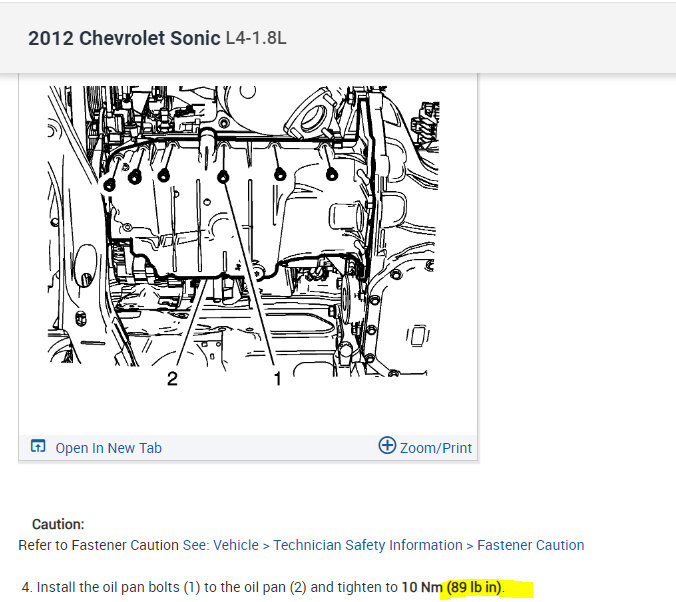Screen dimensions: 676x602
Task: Click the Zoom/Print plus circle icon
Action: pyautogui.click(x=387, y=445)
